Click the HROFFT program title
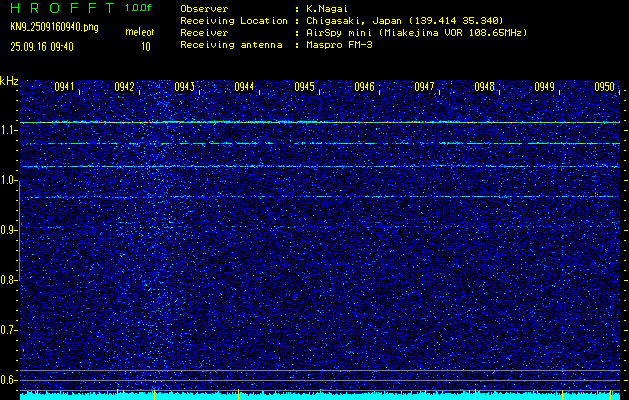Image resolution: width=629 pixels, height=400 pixels. point(62,8)
